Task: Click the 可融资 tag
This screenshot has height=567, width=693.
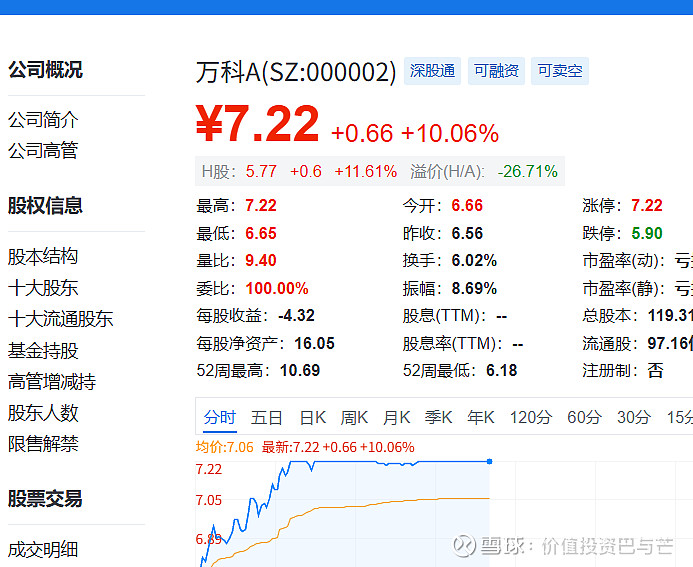Action: [496, 71]
